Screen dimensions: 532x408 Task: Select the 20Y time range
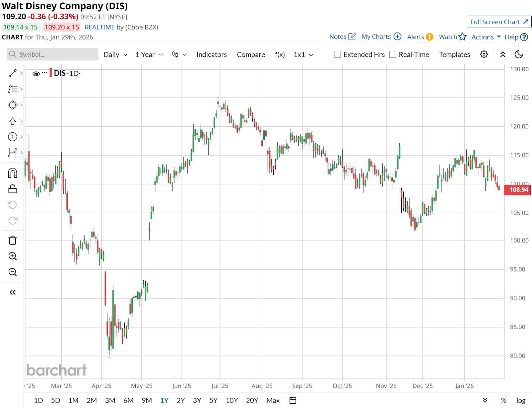tap(252, 400)
